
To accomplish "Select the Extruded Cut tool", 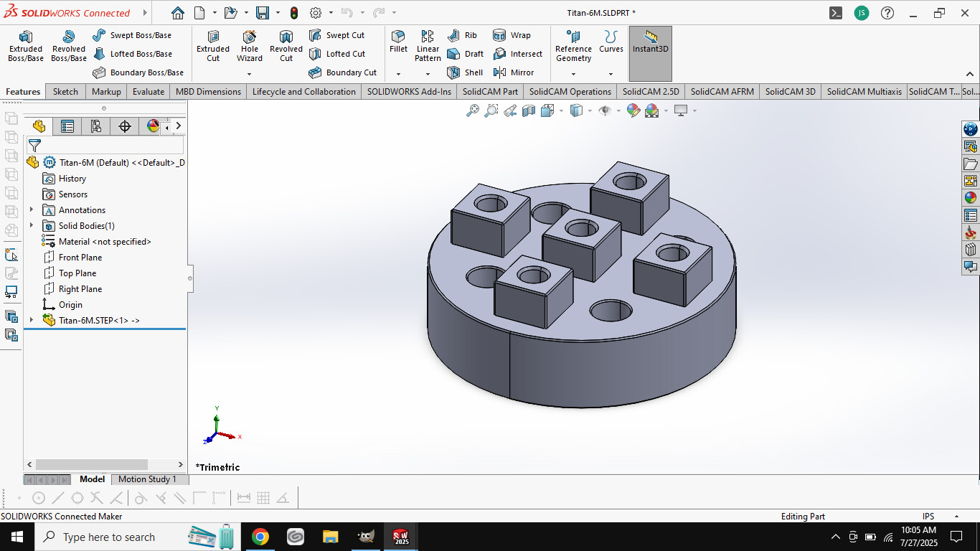I will pyautogui.click(x=213, y=46).
